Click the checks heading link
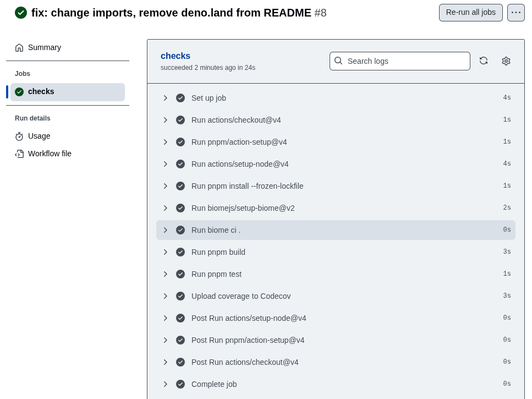This screenshot has height=399, width=532. pos(175,56)
